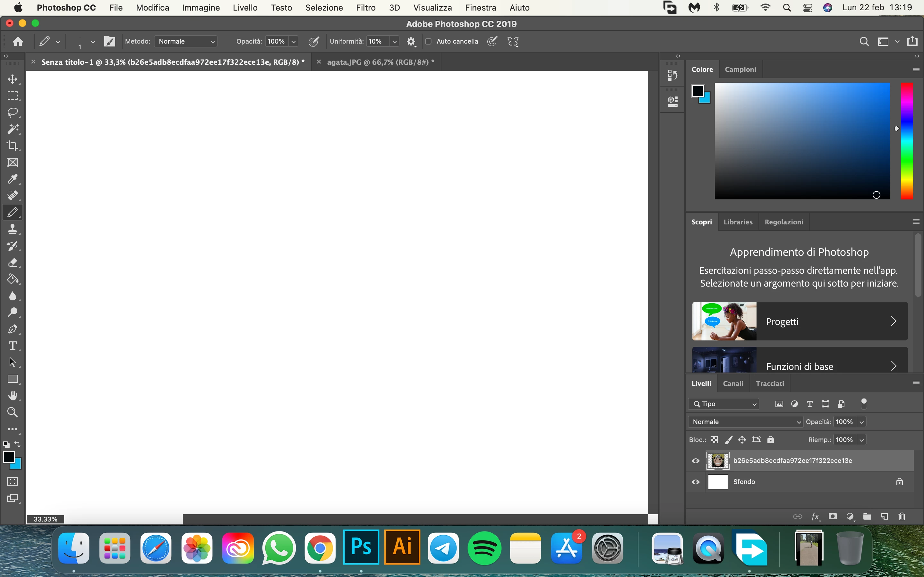This screenshot has height=577, width=924.
Task: Select the Lasso tool
Action: [13, 112]
